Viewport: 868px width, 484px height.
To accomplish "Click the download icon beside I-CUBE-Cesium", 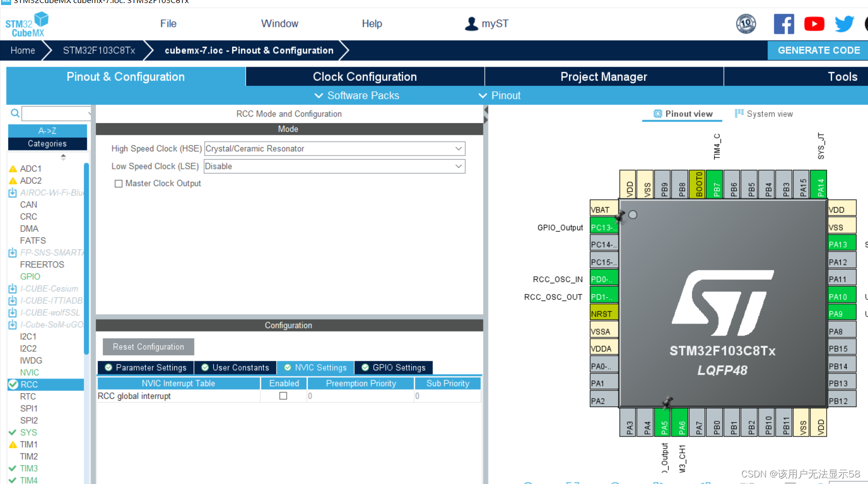I will 13,289.
